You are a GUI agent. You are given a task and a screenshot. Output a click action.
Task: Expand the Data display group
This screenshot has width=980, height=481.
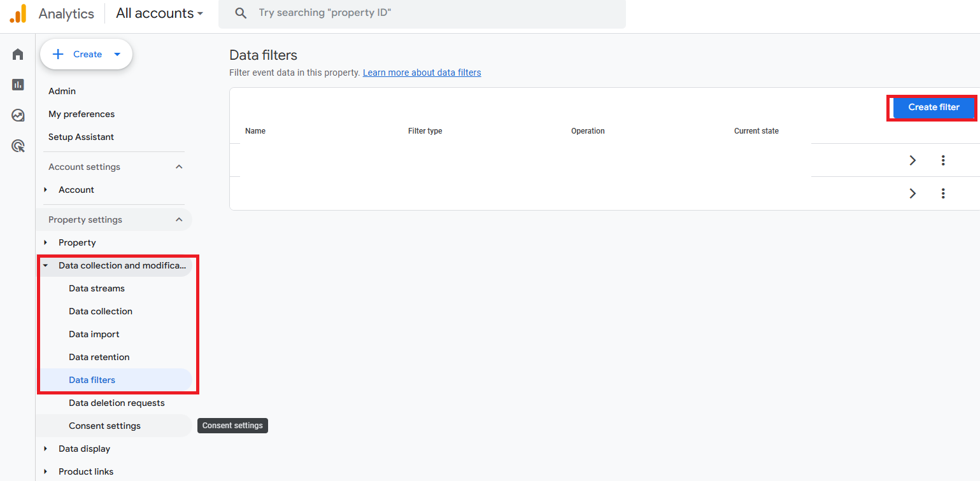click(x=45, y=449)
